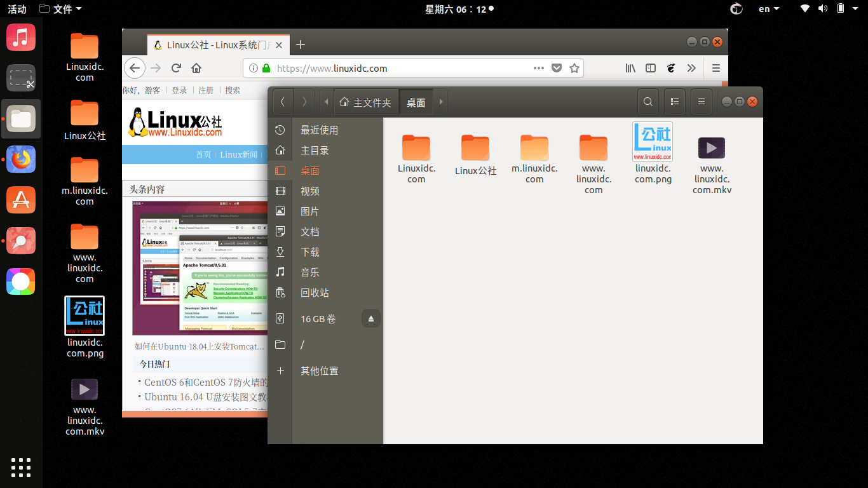Reload the linuxidc.com page
Image resolution: width=868 pixels, height=488 pixels.
[175, 68]
